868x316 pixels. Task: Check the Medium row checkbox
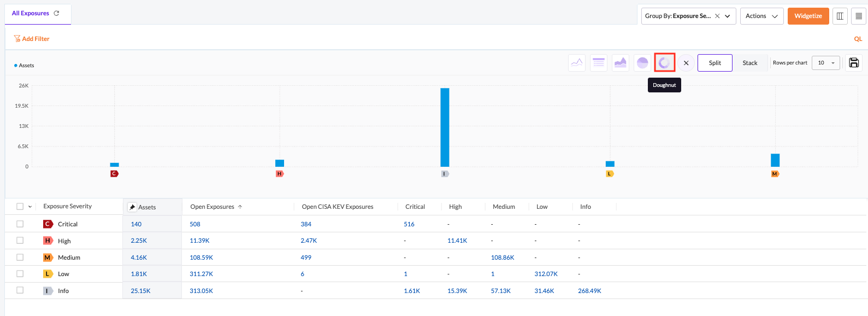pyautogui.click(x=20, y=257)
